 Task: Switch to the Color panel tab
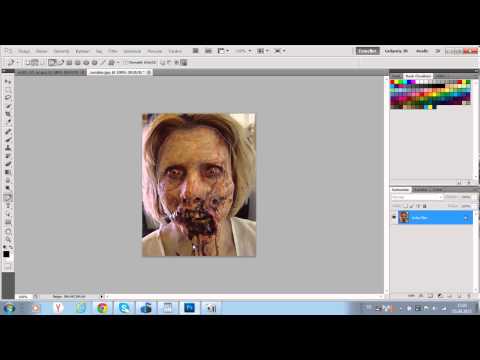click(396, 76)
